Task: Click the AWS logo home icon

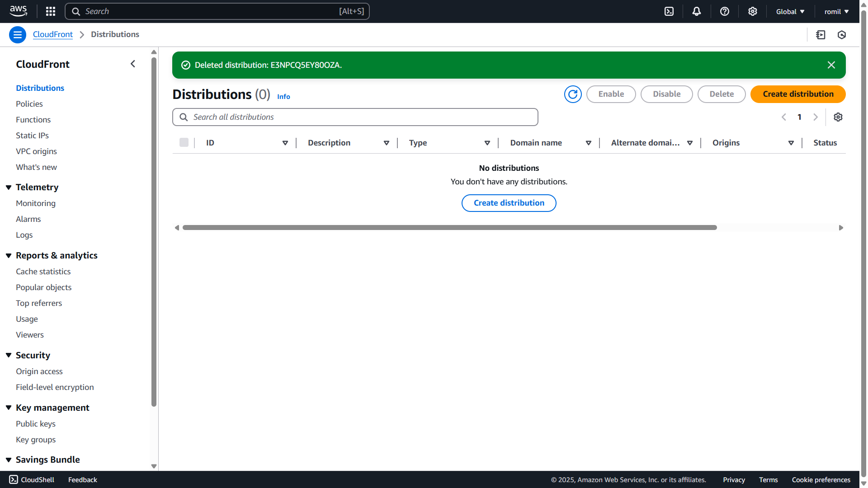Action: (18, 11)
